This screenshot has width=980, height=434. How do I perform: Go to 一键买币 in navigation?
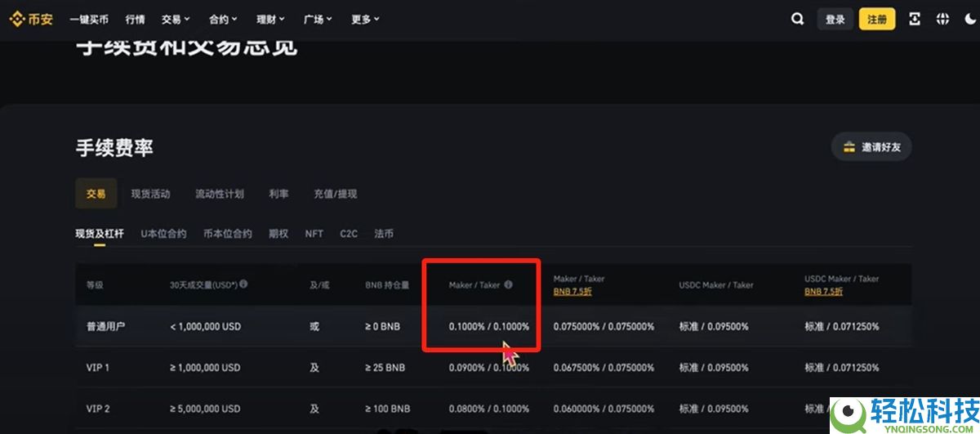click(89, 19)
